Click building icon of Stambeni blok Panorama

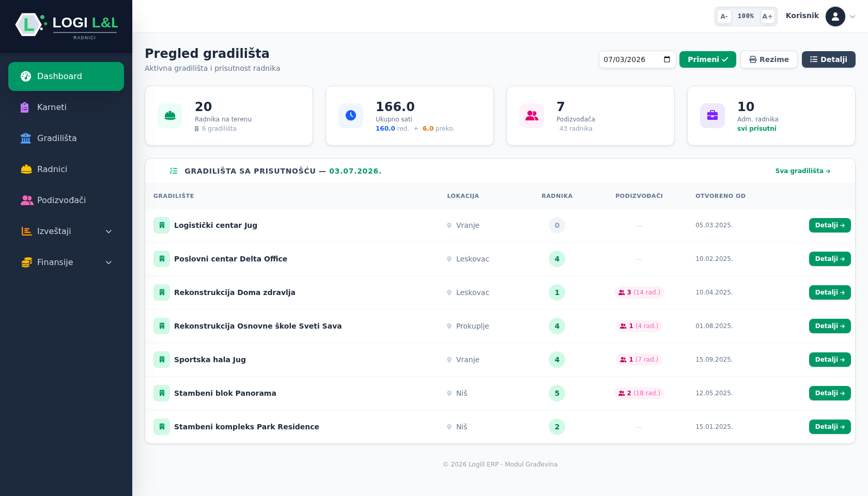click(x=162, y=393)
